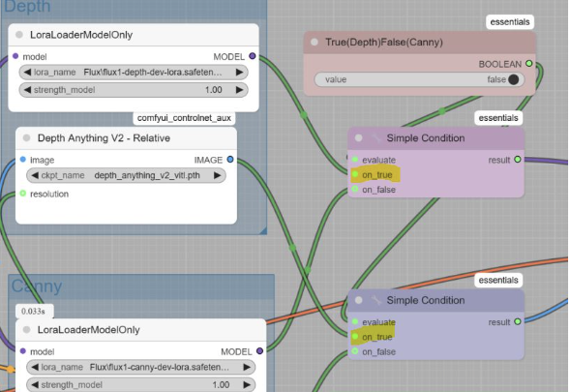Click the BOOLEAN output socket
This screenshot has height=392, width=571.
point(528,64)
